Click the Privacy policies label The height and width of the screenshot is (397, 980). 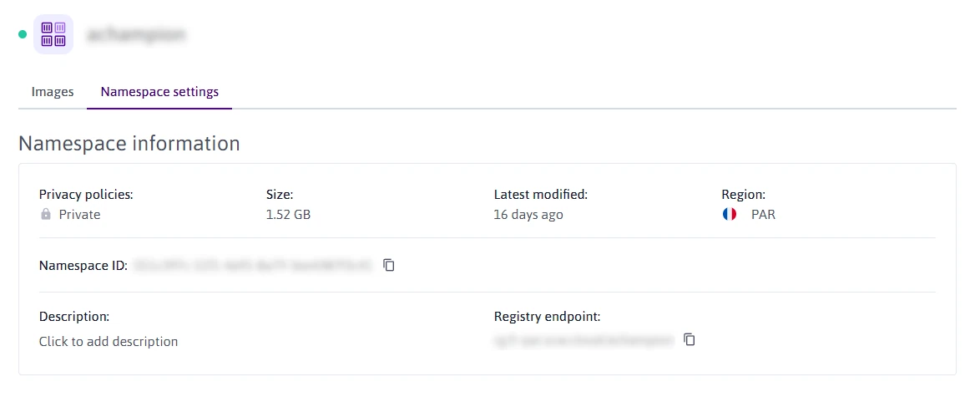86,194
